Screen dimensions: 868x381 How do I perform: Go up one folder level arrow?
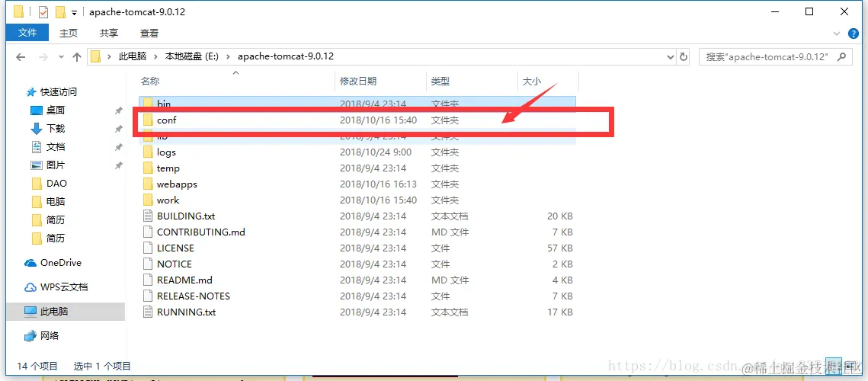click(77, 56)
